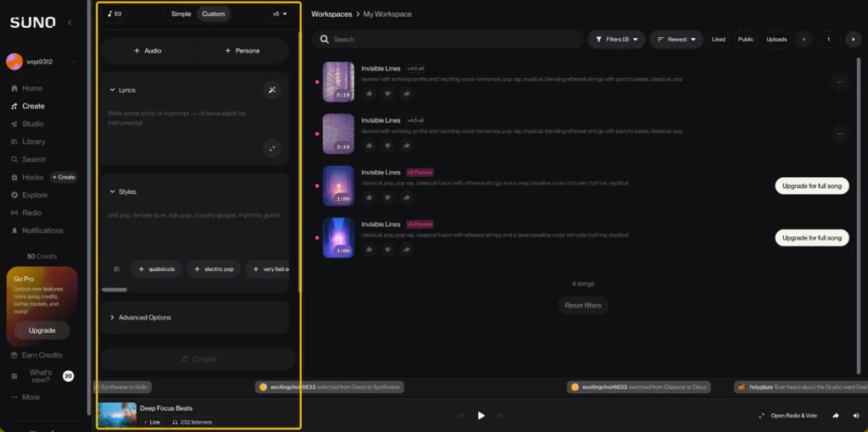
Task: Click Reset filters
Action: tap(583, 305)
